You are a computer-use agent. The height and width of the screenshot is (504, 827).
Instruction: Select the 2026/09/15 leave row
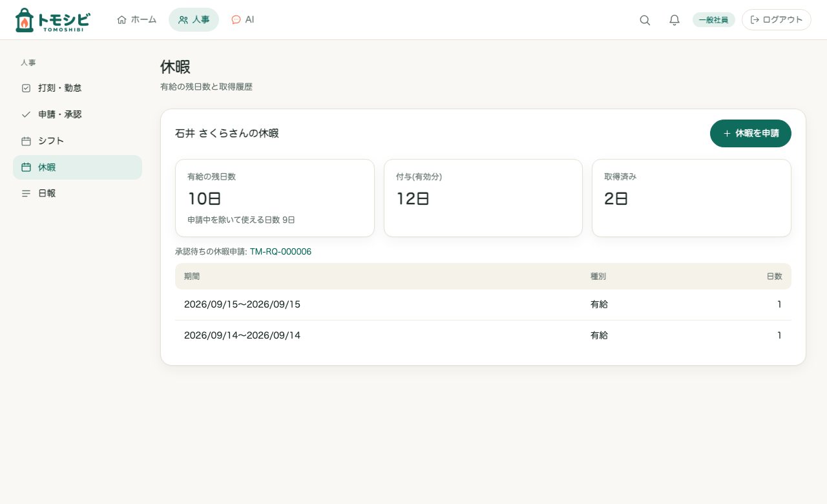point(483,304)
